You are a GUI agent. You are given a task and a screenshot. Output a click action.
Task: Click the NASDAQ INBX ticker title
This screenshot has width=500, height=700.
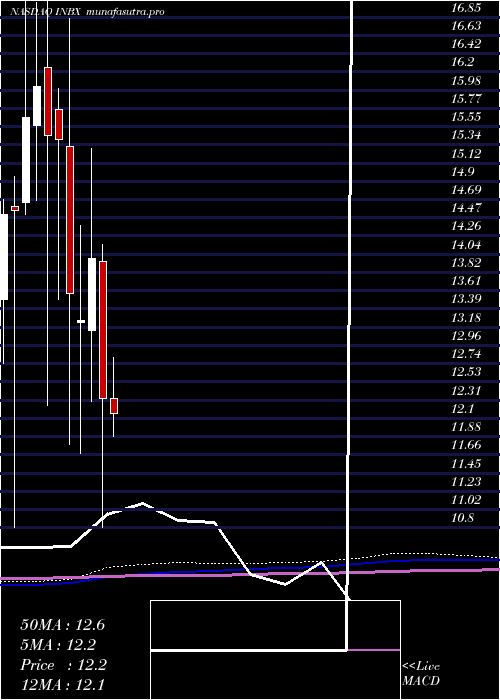(x=45, y=12)
